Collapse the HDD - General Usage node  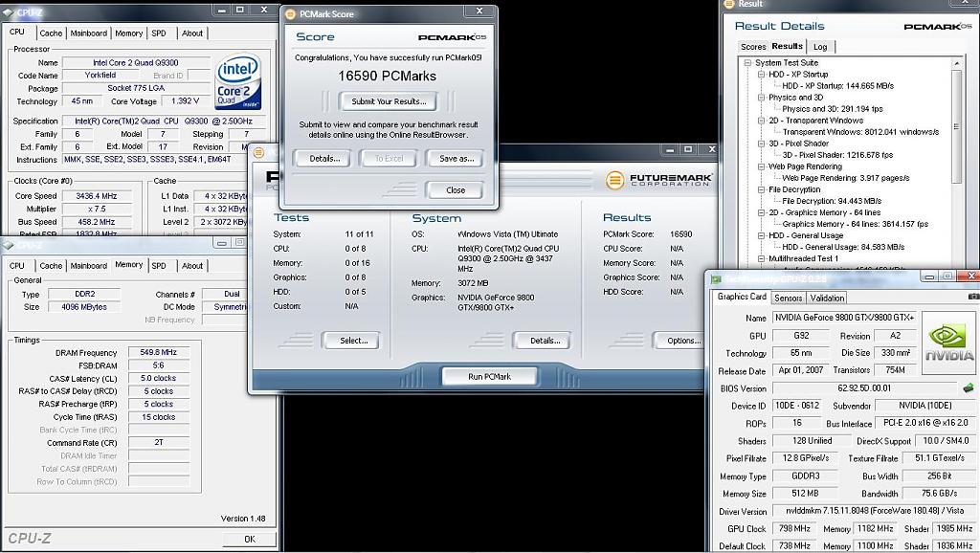(761, 236)
